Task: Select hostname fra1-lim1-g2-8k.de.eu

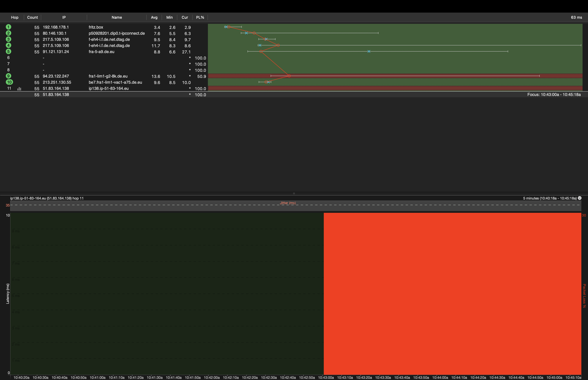Action: (108, 76)
